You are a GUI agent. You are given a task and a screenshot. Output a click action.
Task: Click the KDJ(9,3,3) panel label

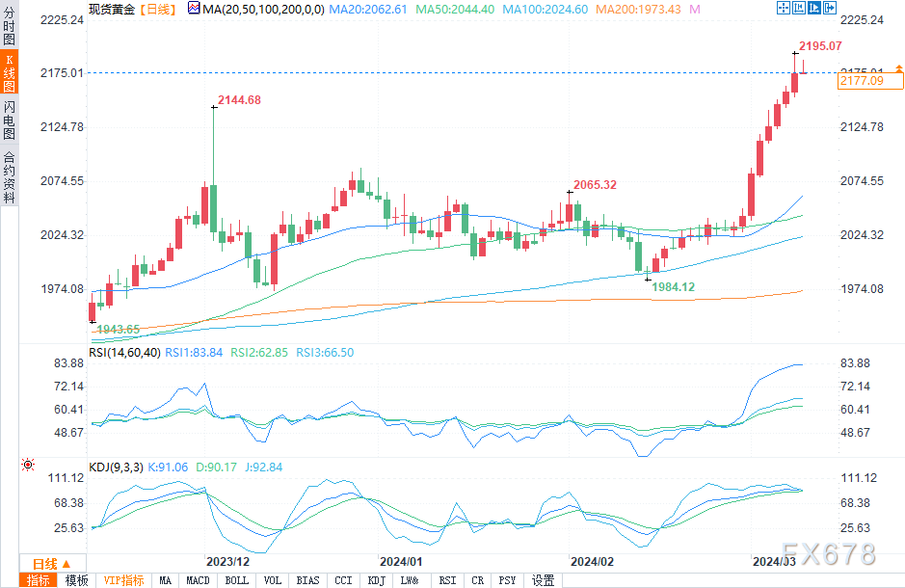point(116,468)
